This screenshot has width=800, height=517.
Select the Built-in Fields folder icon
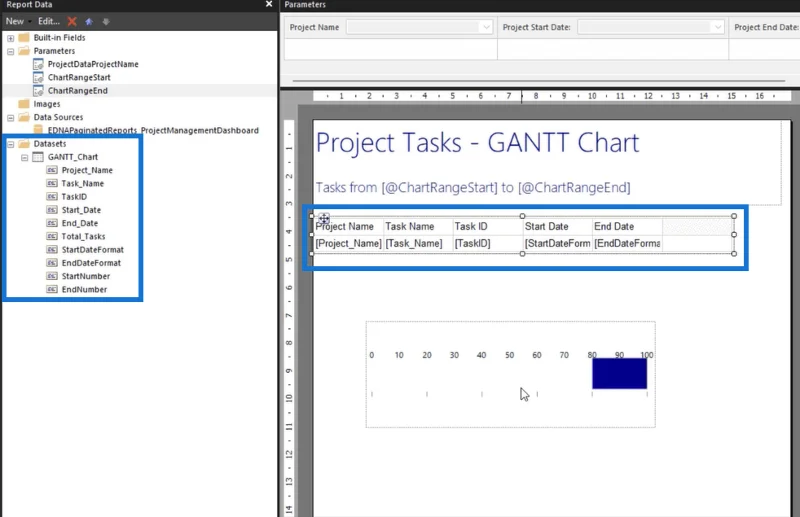(x=24, y=38)
